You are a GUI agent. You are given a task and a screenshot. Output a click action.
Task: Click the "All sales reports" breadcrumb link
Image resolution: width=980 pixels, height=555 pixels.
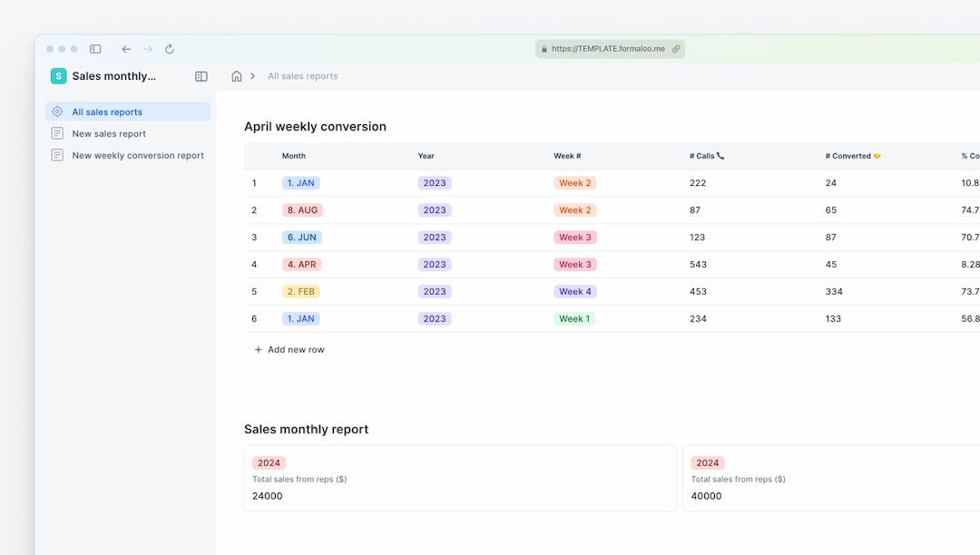[x=302, y=76]
